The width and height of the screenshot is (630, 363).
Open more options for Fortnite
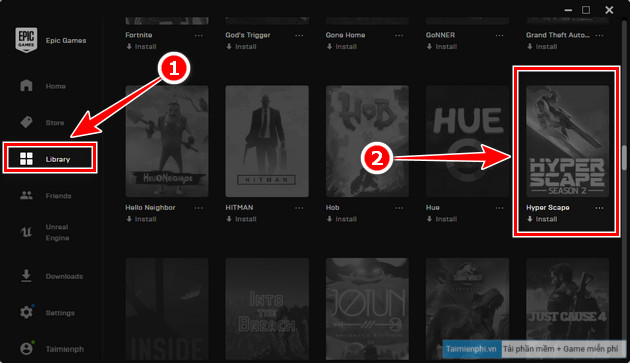tap(198, 35)
